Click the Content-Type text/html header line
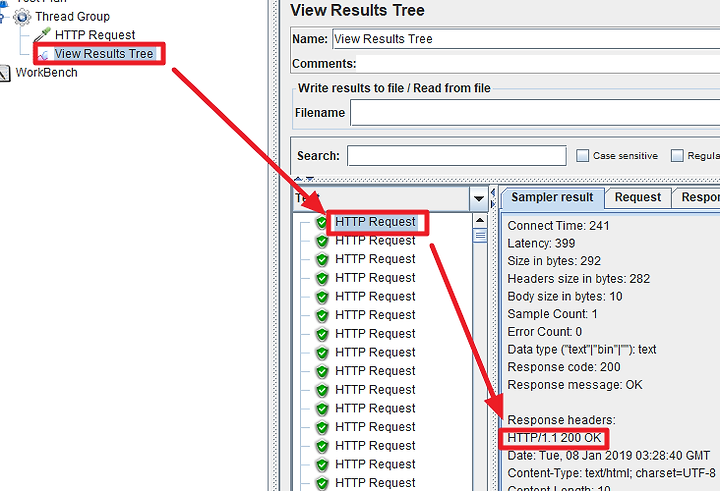Viewport: 720px width, 491px height. pyautogui.click(x=611, y=473)
